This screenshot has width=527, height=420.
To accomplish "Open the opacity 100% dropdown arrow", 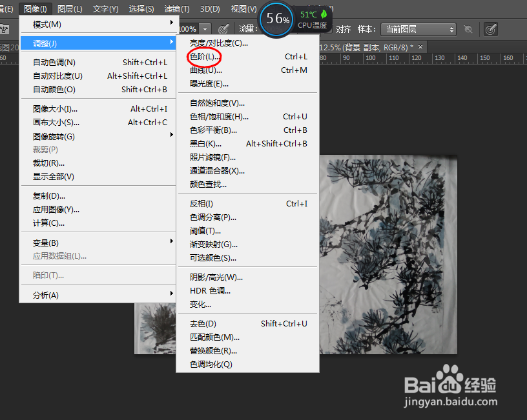I will coord(205,29).
